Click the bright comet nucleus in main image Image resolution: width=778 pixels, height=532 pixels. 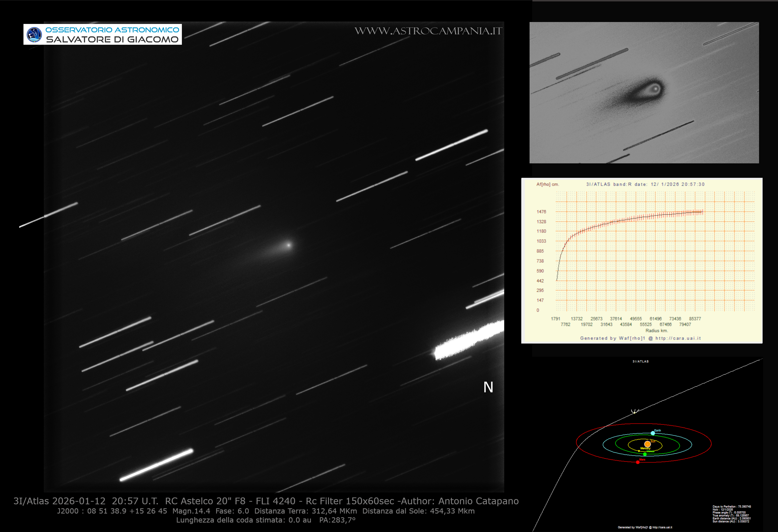click(x=288, y=245)
